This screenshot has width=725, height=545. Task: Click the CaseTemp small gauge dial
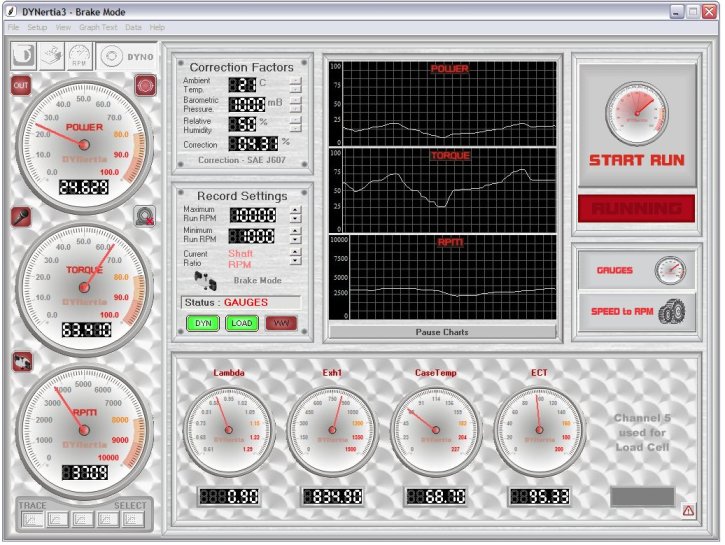click(436, 431)
